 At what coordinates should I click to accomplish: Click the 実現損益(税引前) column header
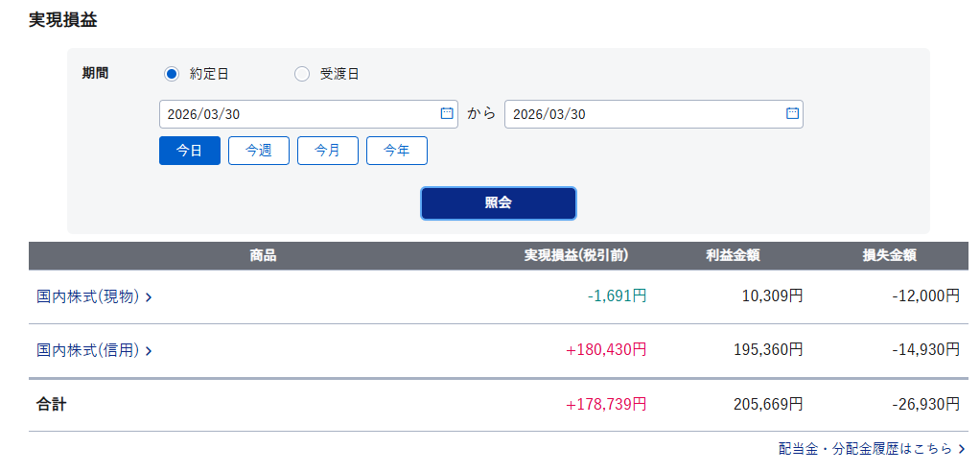pyautogui.click(x=575, y=255)
